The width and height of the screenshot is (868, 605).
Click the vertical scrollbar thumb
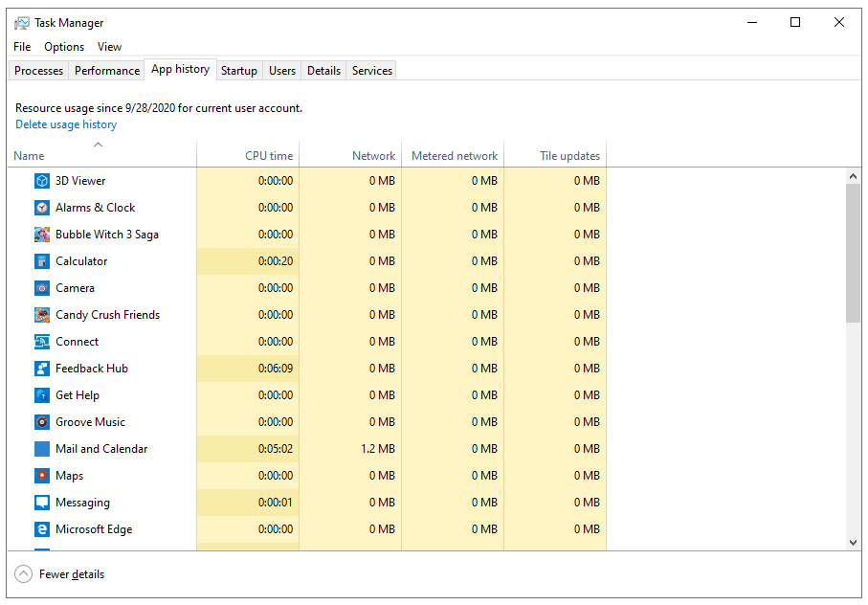pos(853,253)
